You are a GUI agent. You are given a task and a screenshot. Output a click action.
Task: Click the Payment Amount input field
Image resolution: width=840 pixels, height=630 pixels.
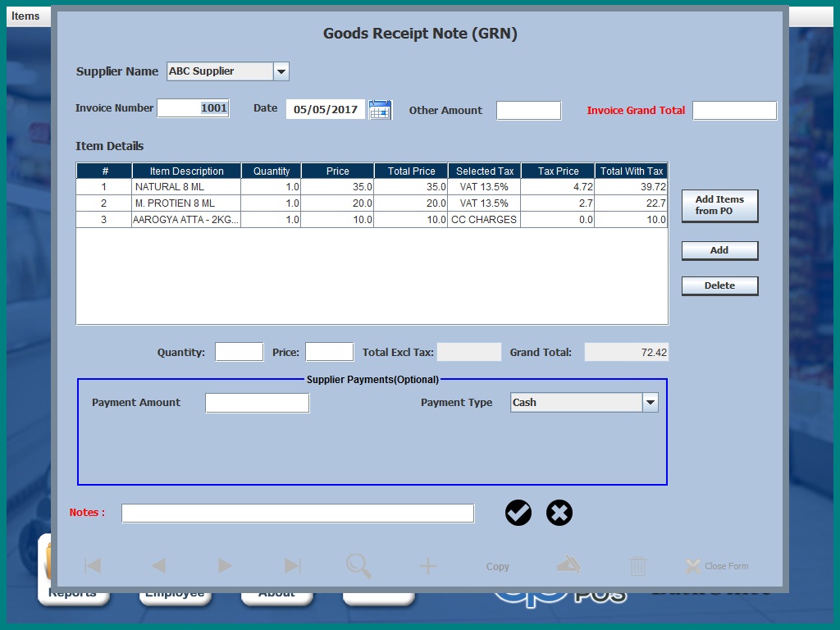257,403
